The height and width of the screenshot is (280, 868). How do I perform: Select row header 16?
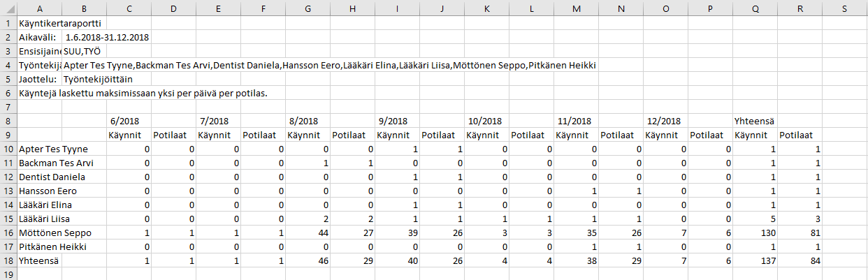(8, 233)
